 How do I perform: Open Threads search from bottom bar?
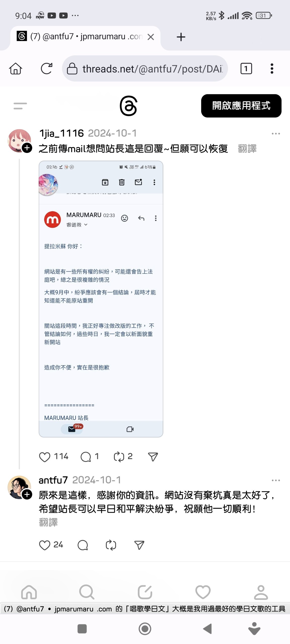(87, 592)
